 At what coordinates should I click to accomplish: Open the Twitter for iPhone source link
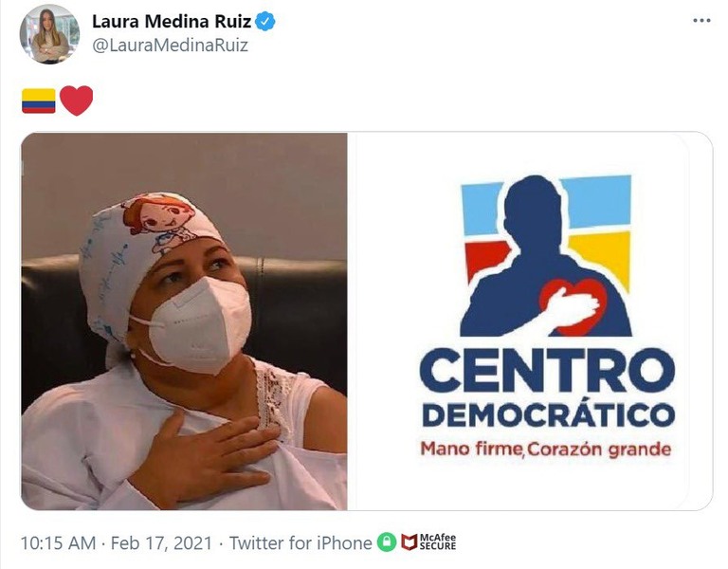click(300, 543)
